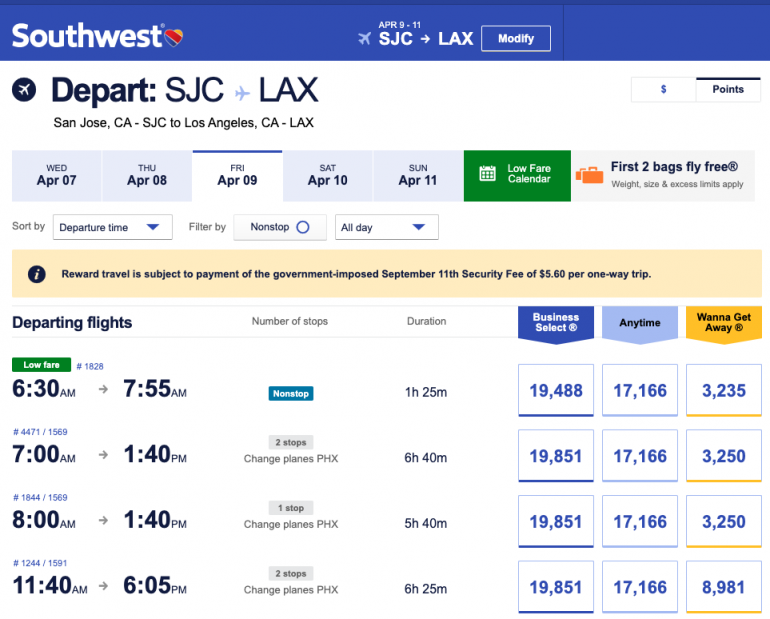Switch fare display to dollars

coord(663,89)
